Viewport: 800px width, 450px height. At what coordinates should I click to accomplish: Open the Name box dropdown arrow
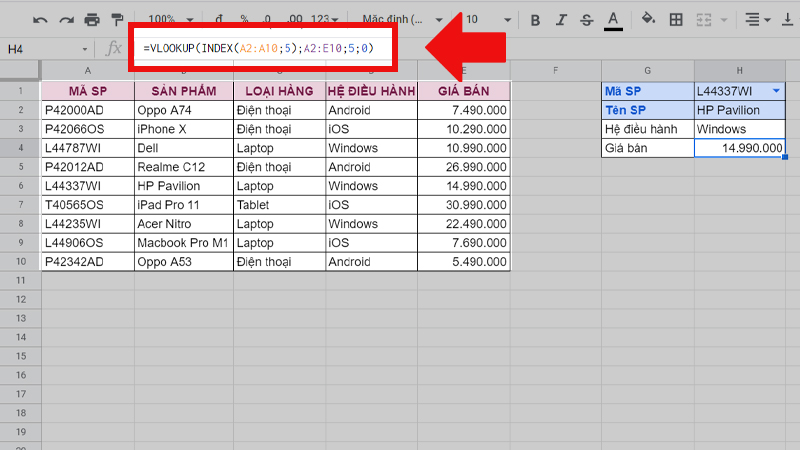click(85, 49)
